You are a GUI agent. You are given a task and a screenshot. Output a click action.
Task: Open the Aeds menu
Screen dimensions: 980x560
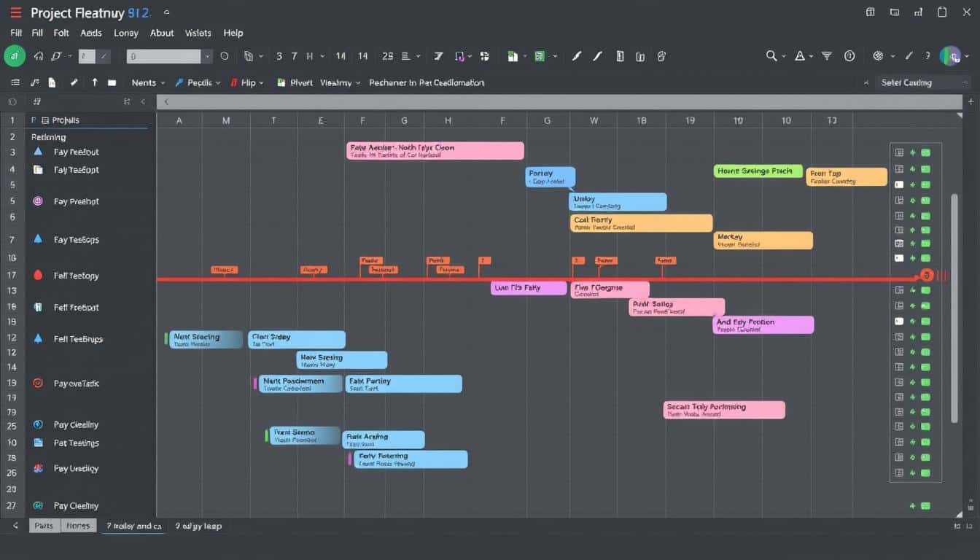click(91, 33)
